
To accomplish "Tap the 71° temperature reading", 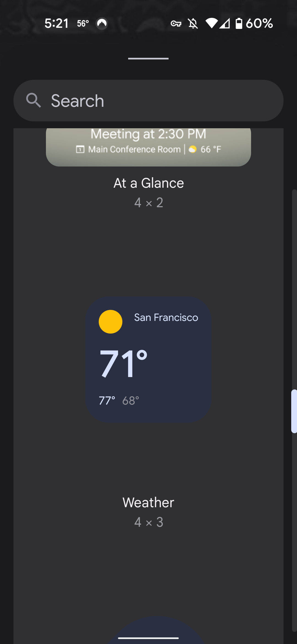I will (x=123, y=364).
